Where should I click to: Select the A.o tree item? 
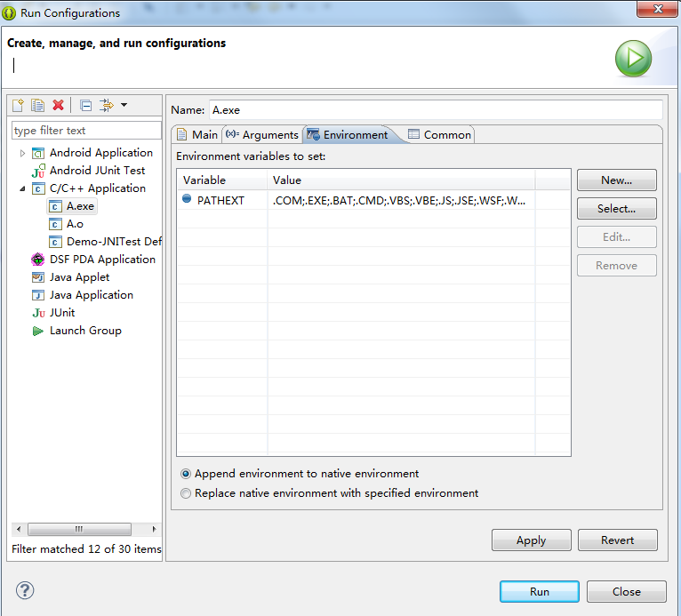pyautogui.click(x=66, y=224)
